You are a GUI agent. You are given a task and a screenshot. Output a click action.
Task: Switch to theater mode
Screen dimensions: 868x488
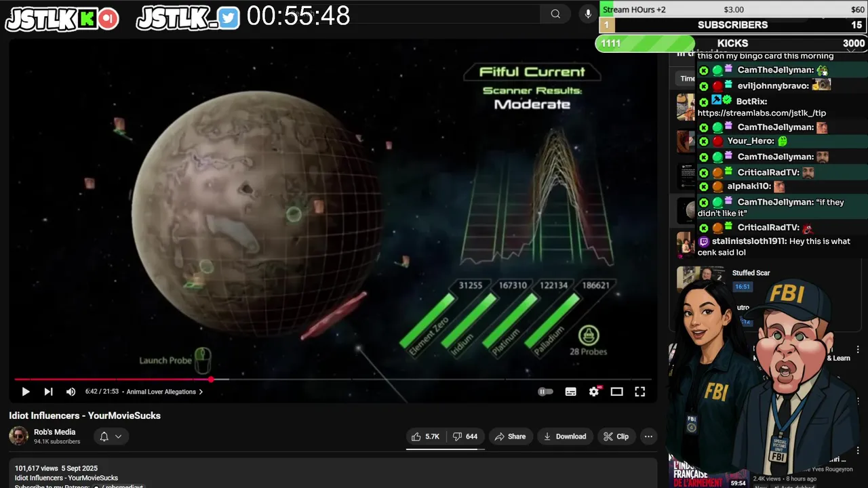(616, 392)
